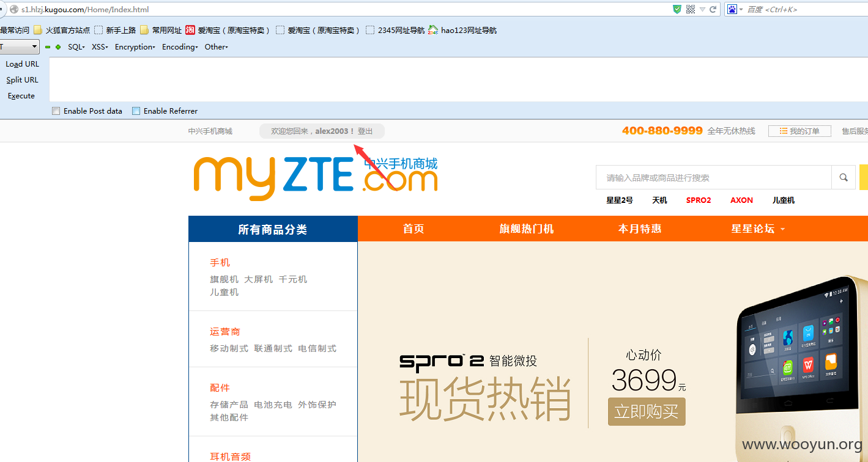
Task: Open the HackBar database type combo box
Action: 20,46
